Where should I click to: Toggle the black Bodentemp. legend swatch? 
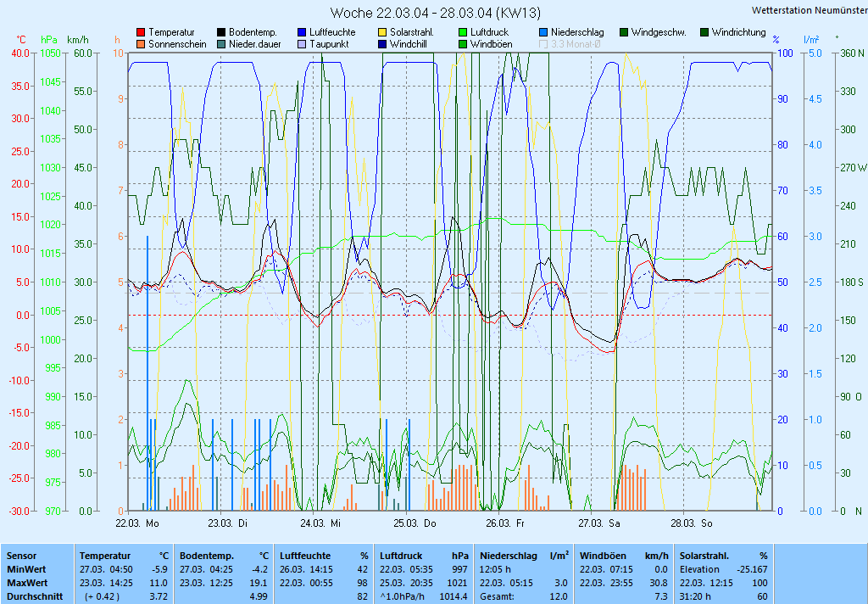coord(221,33)
